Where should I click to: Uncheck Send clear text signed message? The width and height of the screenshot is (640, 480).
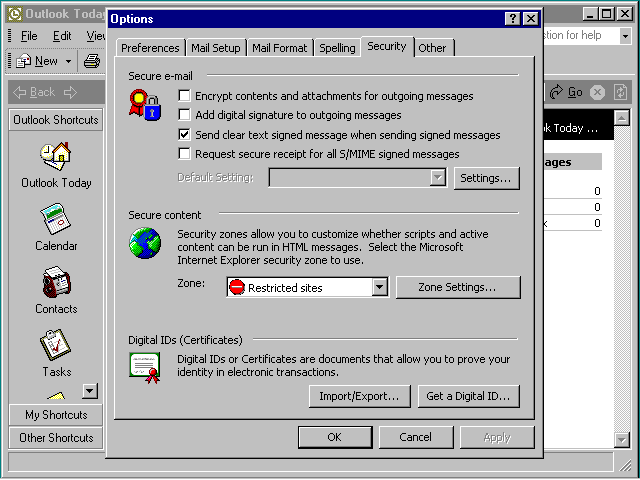[184, 134]
